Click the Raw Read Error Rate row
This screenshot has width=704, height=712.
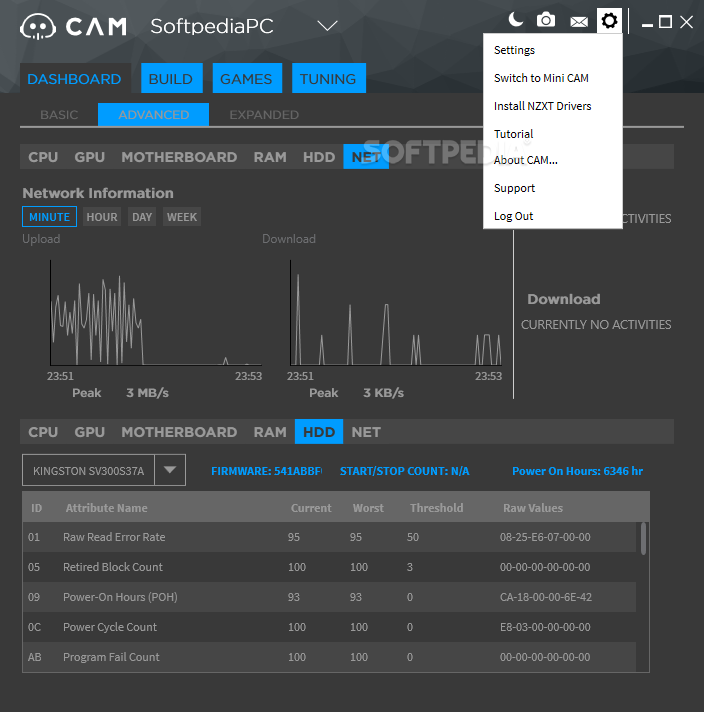coord(329,537)
